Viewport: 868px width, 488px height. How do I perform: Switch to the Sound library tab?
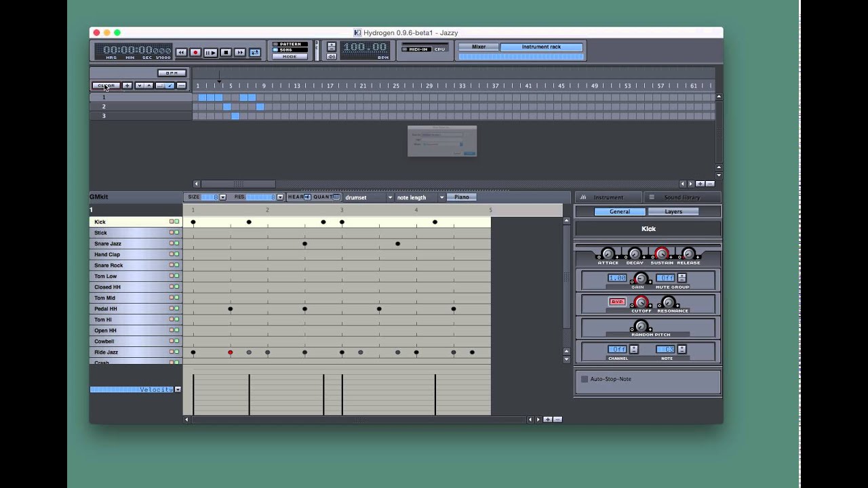tap(682, 197)
